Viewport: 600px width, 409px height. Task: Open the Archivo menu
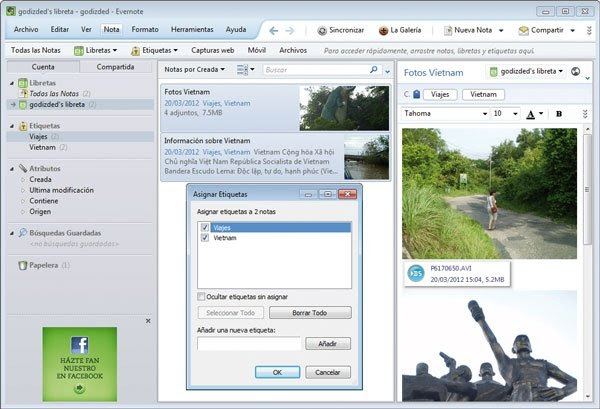26,29
